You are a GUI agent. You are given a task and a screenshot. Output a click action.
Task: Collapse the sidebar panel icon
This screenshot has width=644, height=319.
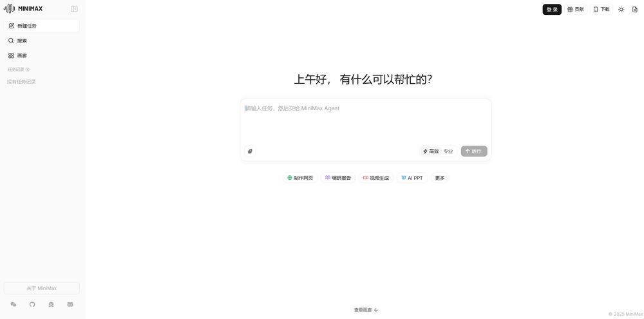(74, 8)
